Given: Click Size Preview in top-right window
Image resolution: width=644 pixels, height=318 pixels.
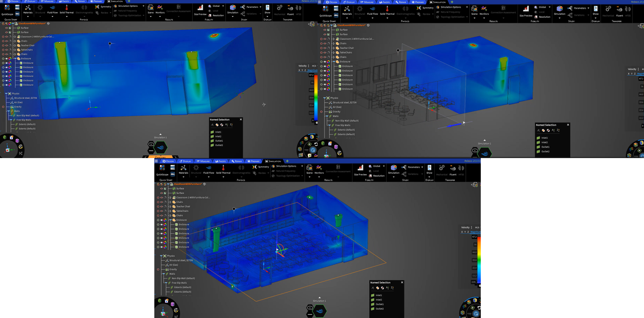Looking at the screenshot, I should click(x=526, y=11).
